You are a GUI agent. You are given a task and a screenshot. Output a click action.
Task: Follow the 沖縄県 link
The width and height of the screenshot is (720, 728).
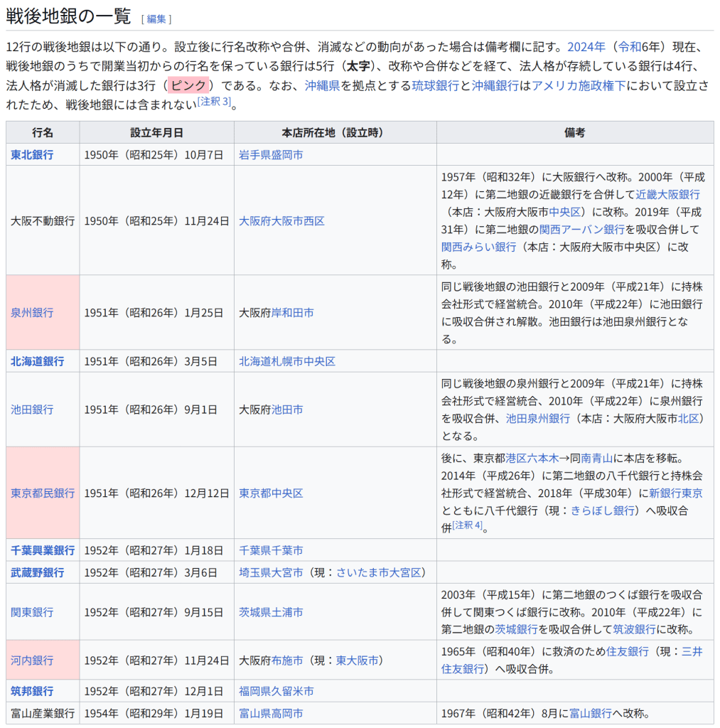coord(322,85)
